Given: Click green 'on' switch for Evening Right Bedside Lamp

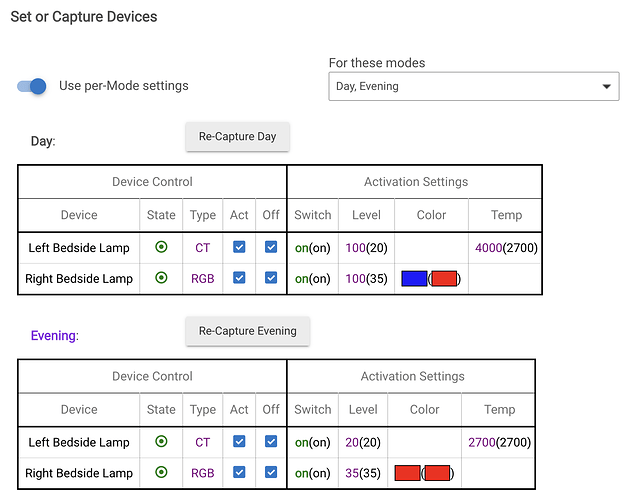Looking at the screenshot, I should 302,474.
